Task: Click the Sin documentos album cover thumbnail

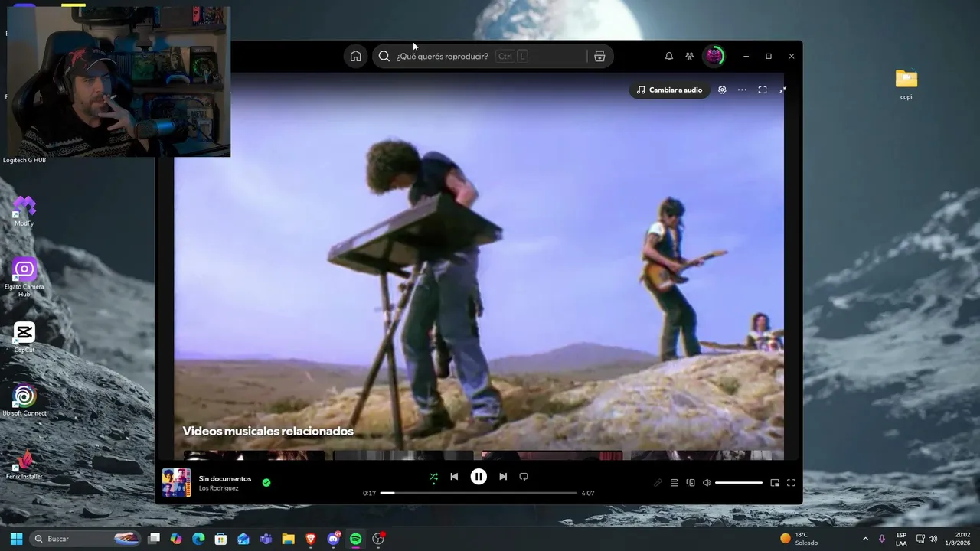Action: (x=177, y=483)
